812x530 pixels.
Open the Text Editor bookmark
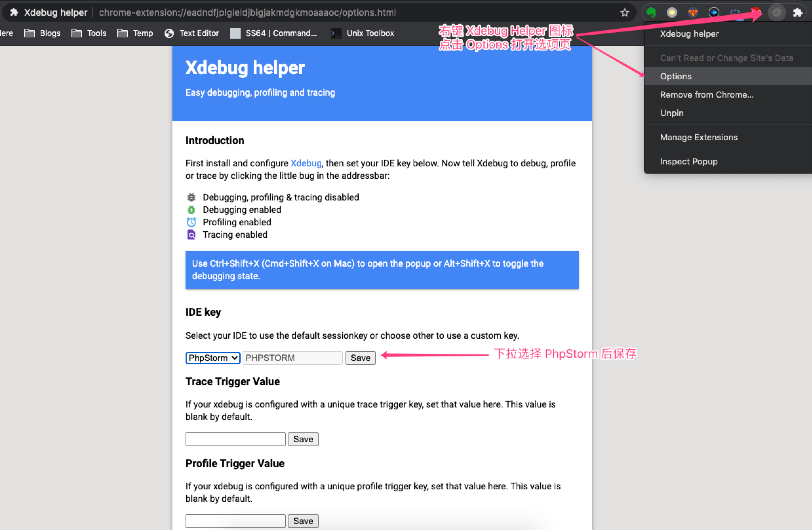pos(191,33)
